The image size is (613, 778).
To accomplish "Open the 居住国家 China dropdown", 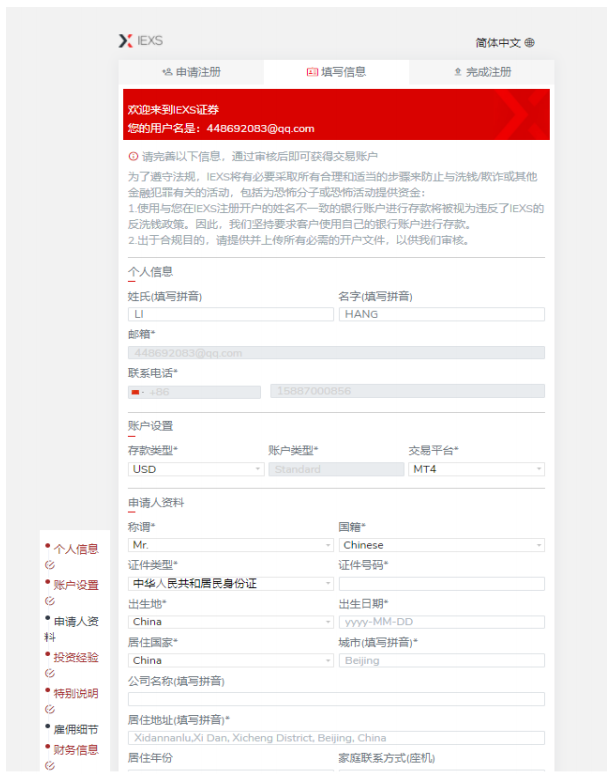I will click(x=231, y=661).
